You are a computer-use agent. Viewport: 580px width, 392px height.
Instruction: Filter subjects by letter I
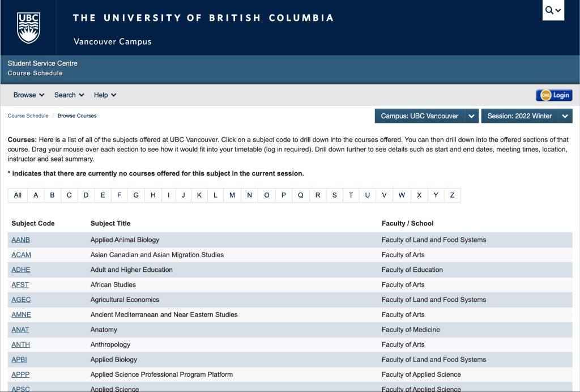click(169, 195)
